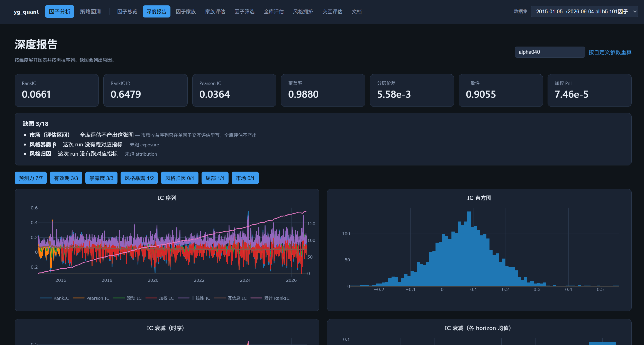Go to 风格拥挤 tab
The height and width of the screenshot is (345, 644).
click(x=303, y=12)
